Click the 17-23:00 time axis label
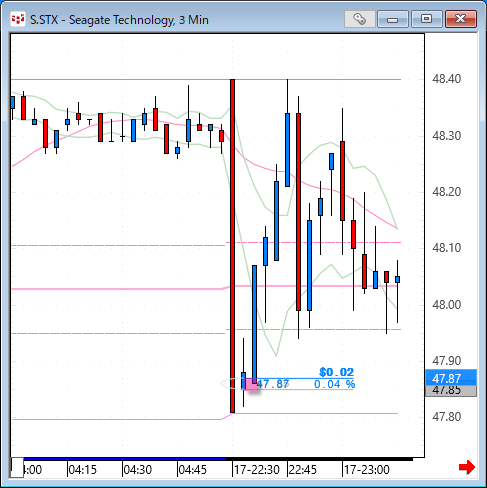The height and width of the screenshot is (488, 487). click(367, 470)
